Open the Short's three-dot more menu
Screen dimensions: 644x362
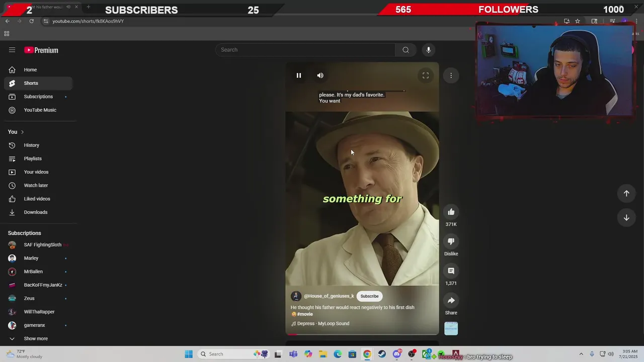point(451,75)
